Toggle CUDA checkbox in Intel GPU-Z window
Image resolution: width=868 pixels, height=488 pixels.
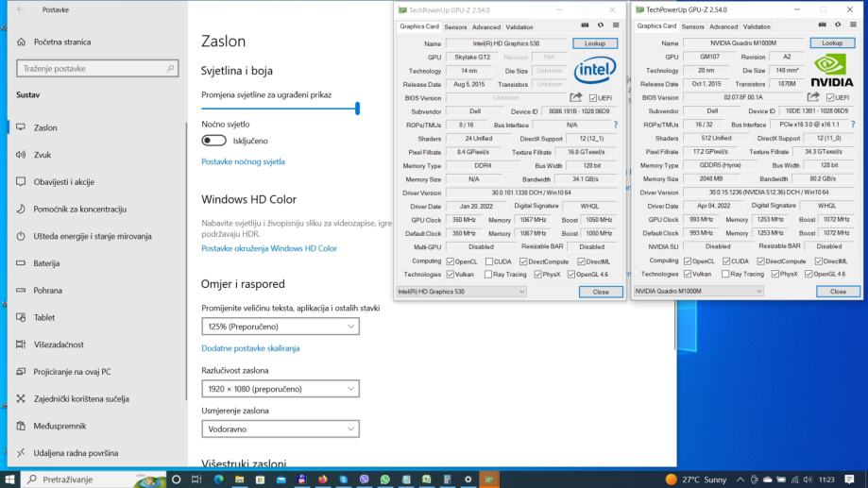489,261
